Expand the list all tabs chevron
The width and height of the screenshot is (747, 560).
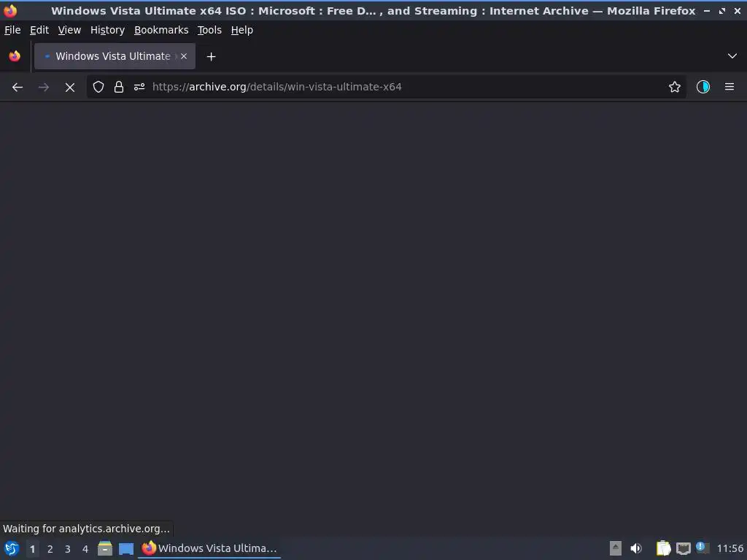tap(732, 56)
